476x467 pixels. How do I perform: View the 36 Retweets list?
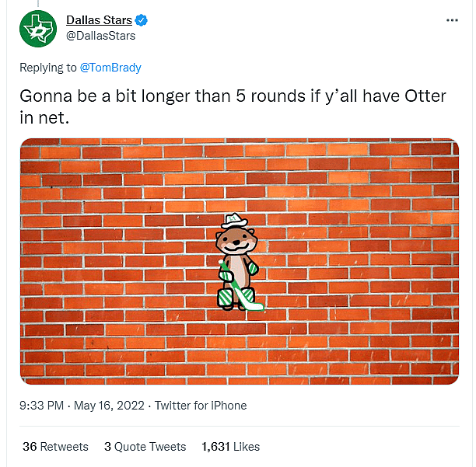54,447
